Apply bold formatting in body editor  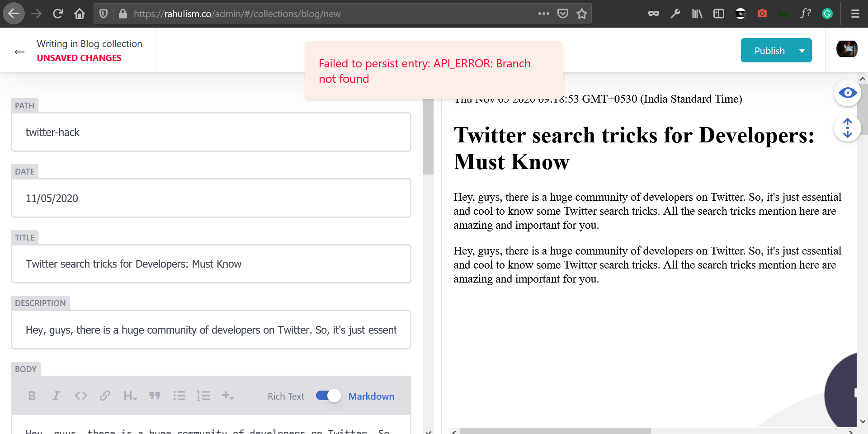coord(32,396)
